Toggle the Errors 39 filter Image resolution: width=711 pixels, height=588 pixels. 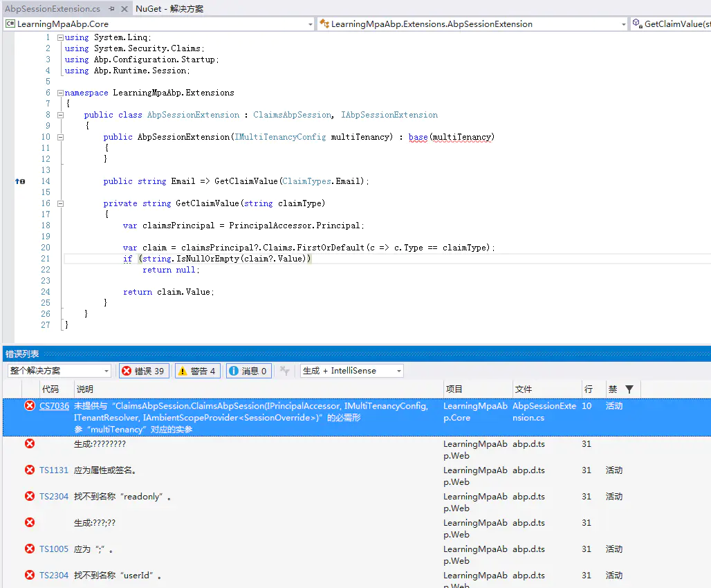coord(144,371)
